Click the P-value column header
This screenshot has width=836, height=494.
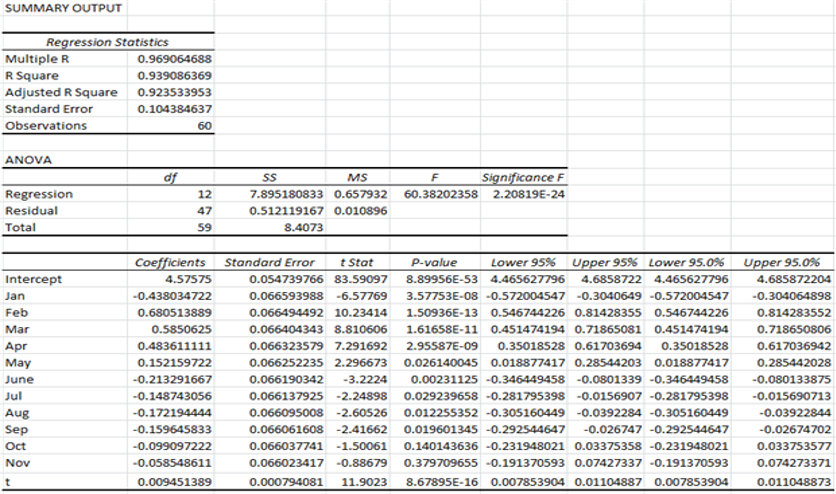(x=434, y=263)
